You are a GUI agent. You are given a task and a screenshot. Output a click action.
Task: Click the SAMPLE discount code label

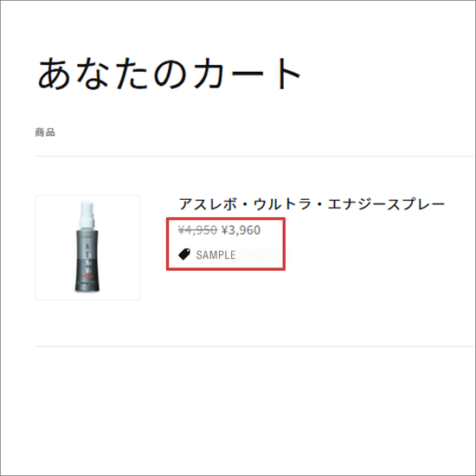pos(215,254)
